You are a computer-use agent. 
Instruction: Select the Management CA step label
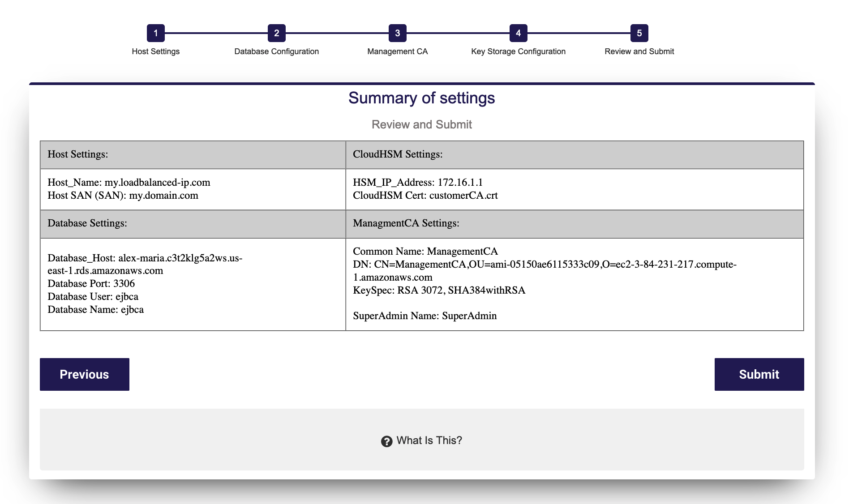[397, 51]
